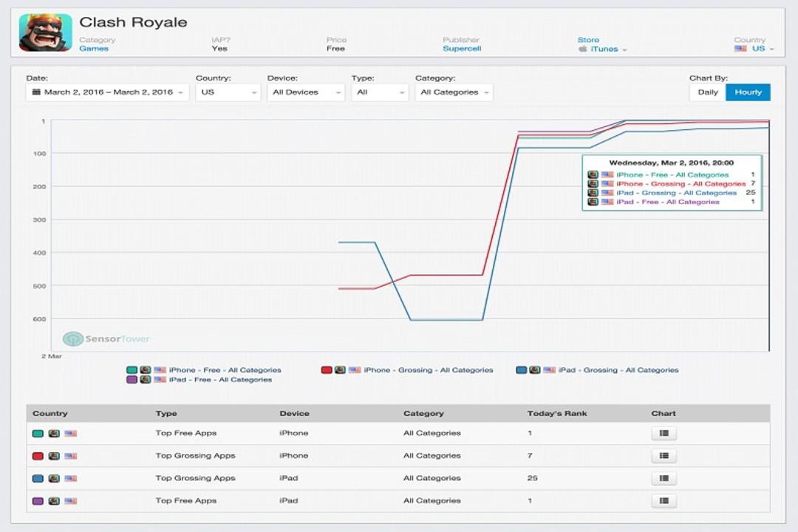Click the Country column header
The height and width of the screenshot is (532, 798).
pos(50,413)
